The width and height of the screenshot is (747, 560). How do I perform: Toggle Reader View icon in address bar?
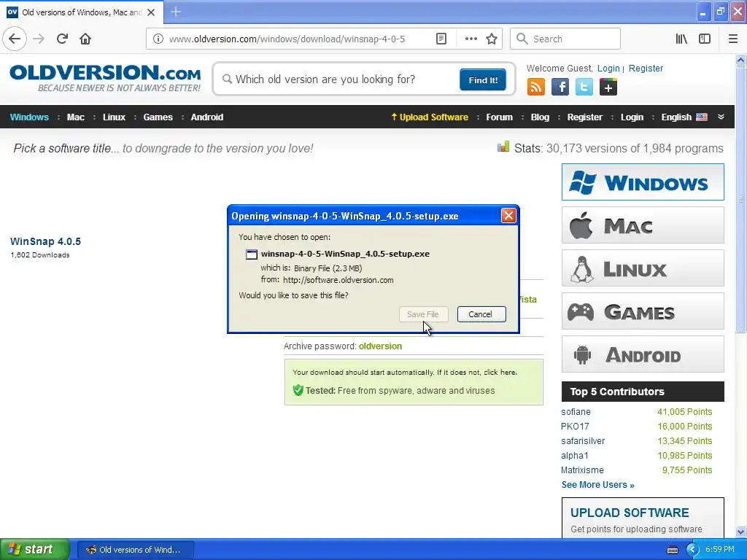(x=441, y=39)
